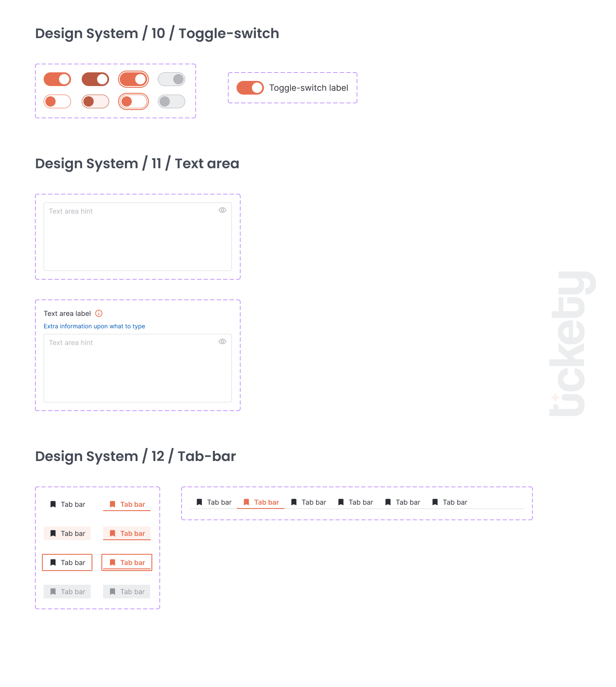Click the orange bookmark icon in the horizontal tab bar
The width and height of the screenshot is (616, 687).
tap(246, 502)
